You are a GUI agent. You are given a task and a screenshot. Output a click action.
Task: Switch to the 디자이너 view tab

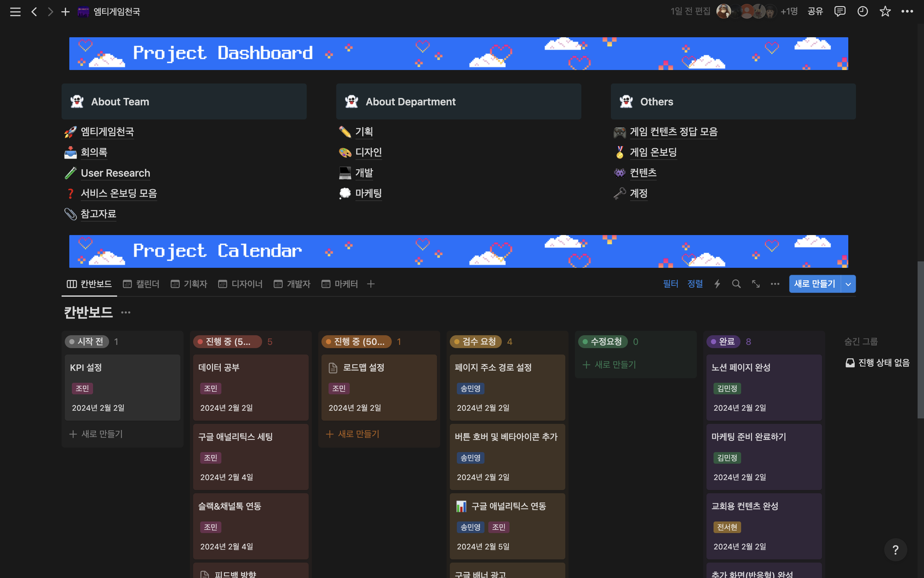click(241, 284)
